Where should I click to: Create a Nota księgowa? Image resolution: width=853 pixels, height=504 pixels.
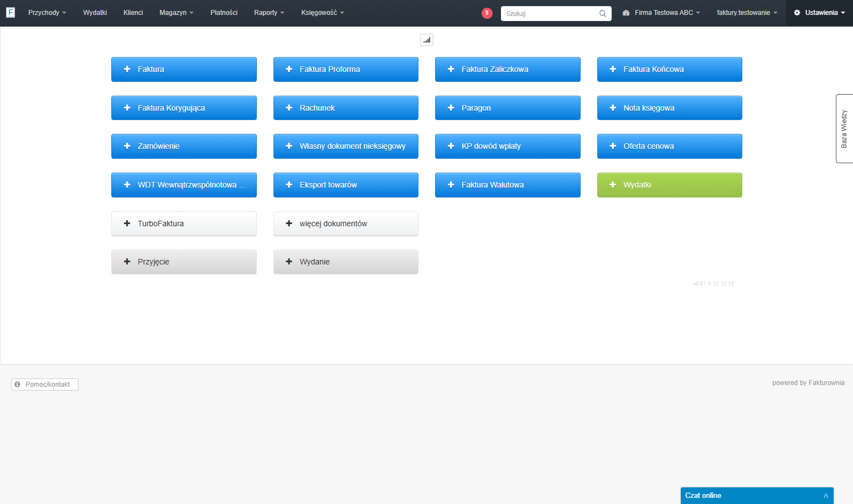click(670, 108)
